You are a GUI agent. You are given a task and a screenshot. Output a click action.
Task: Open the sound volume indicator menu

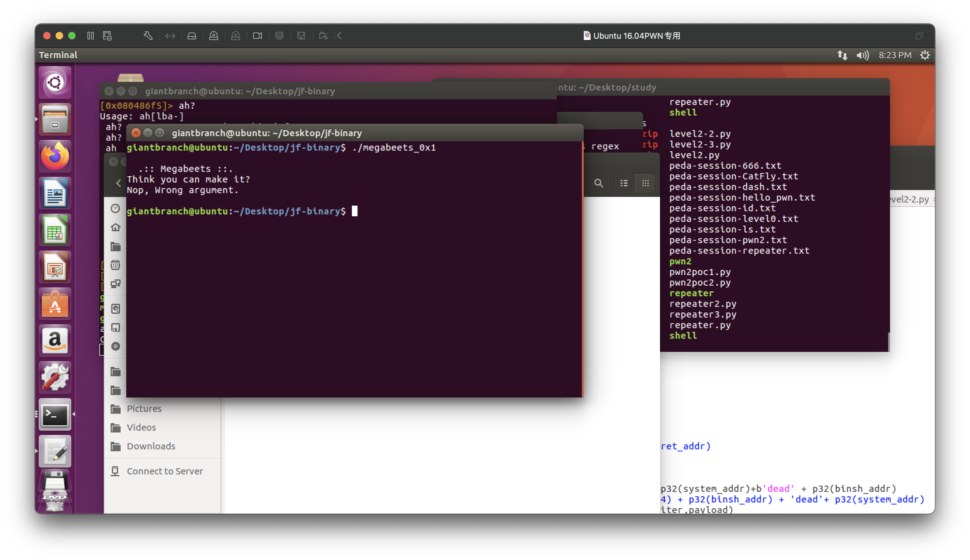tap(862, 55)
